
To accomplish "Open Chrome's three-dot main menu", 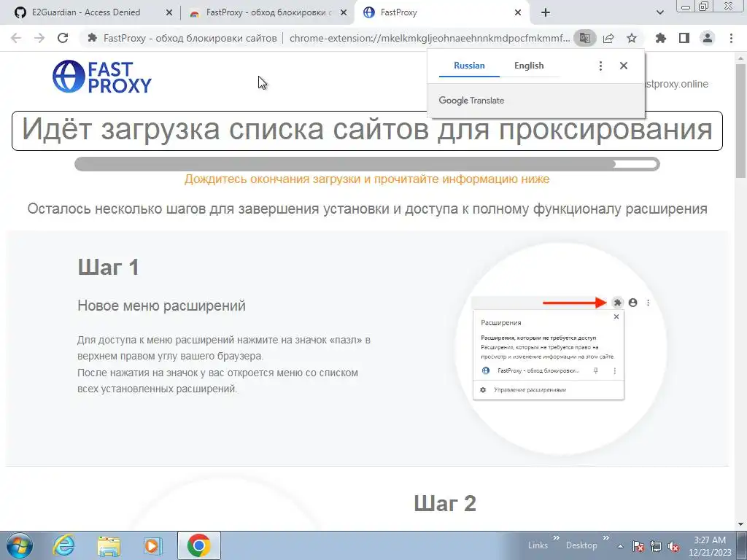I will [x=731, y=38].
